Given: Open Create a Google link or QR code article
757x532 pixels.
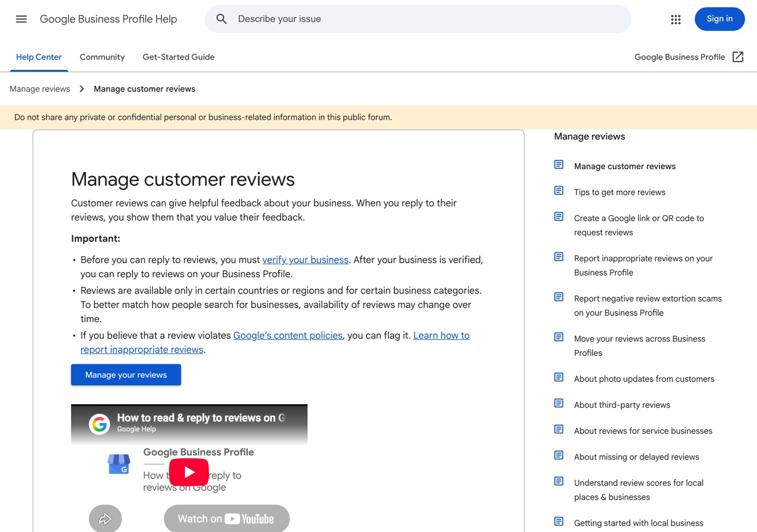Looking at the screenshot, I should pyautogui.click(x=639, y=225).
